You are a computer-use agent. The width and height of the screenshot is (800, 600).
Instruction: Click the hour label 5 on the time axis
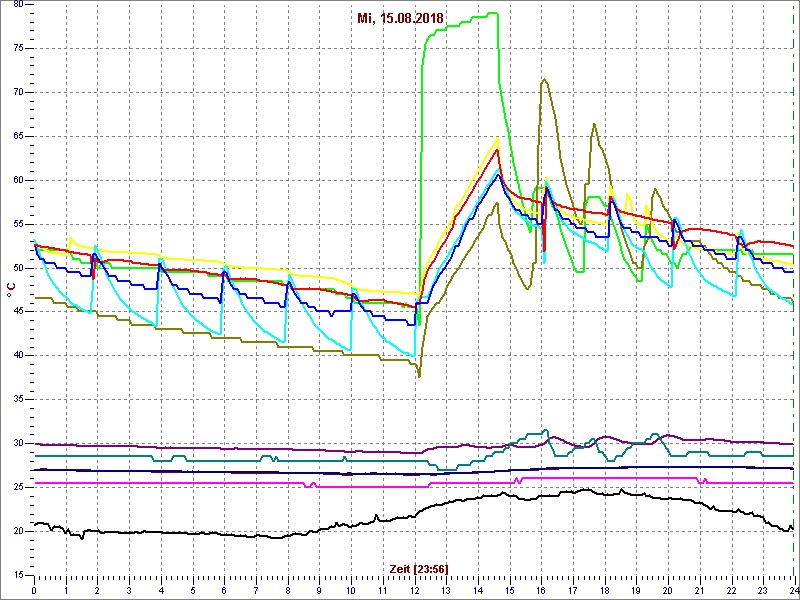(x=193, y=591)
